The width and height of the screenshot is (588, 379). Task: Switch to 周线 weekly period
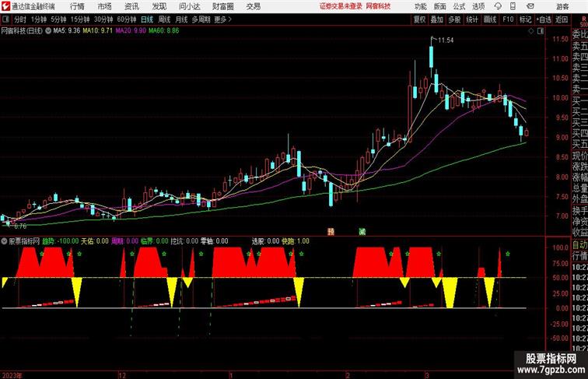tap(164, 19)
